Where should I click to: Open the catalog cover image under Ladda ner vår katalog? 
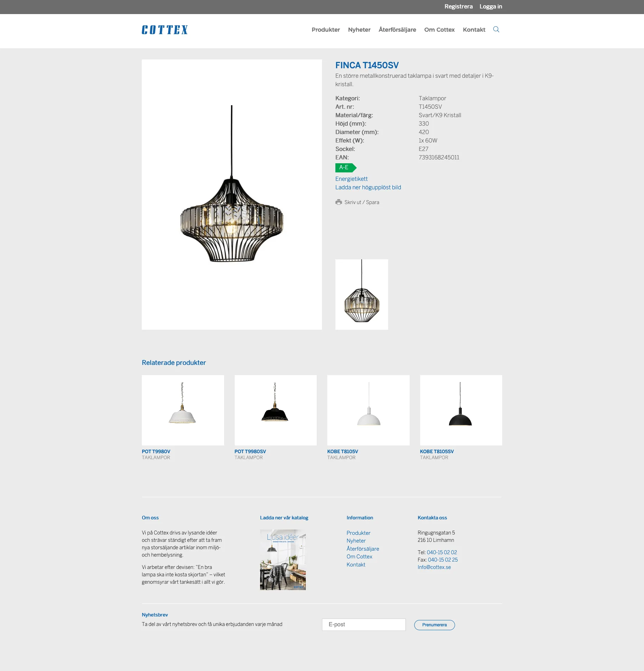tap(283, 559)
